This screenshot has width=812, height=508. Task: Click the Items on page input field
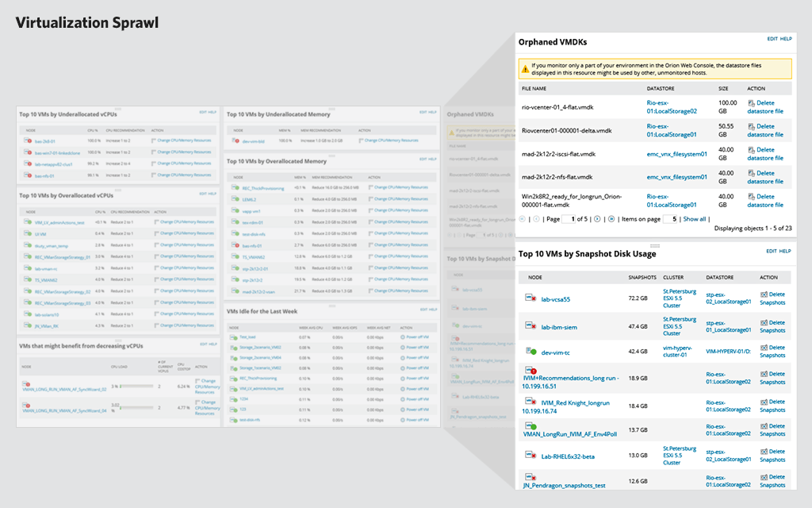tap(670, 218)
